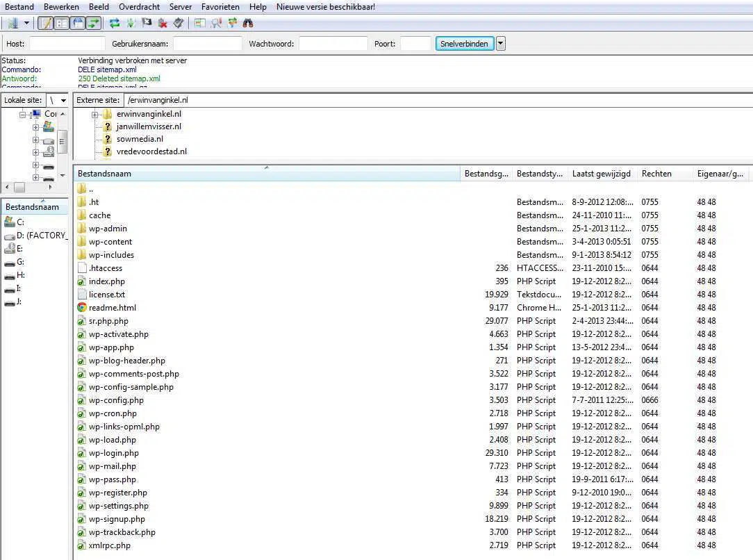The width and height of the screenshot is (753, 560).
Task: Select the E: drive icon in local list
Action: [x=10, y=248]
